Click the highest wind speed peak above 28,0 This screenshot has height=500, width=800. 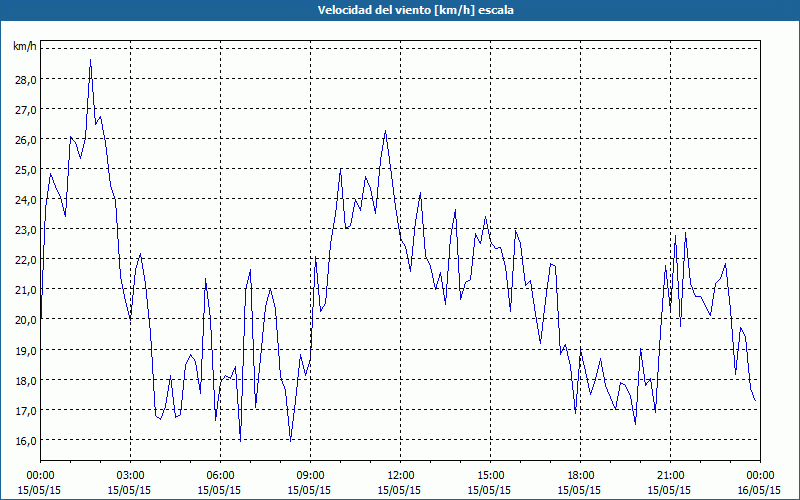[90, 60]
